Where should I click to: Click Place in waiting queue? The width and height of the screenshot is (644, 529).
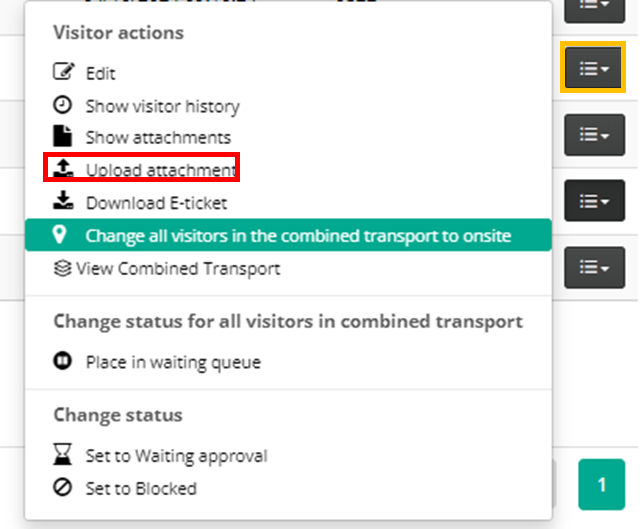click(173, 362)
